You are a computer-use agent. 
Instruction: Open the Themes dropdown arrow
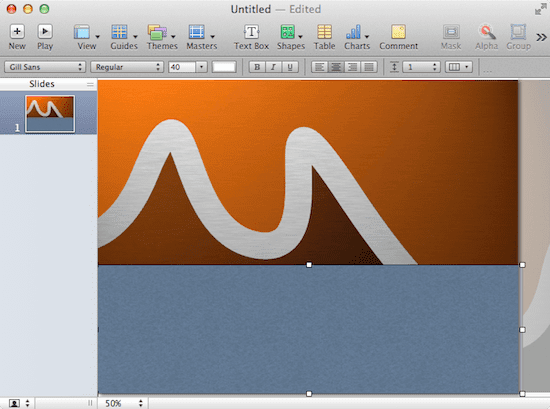pyautogui.click(x=173, y=36)
